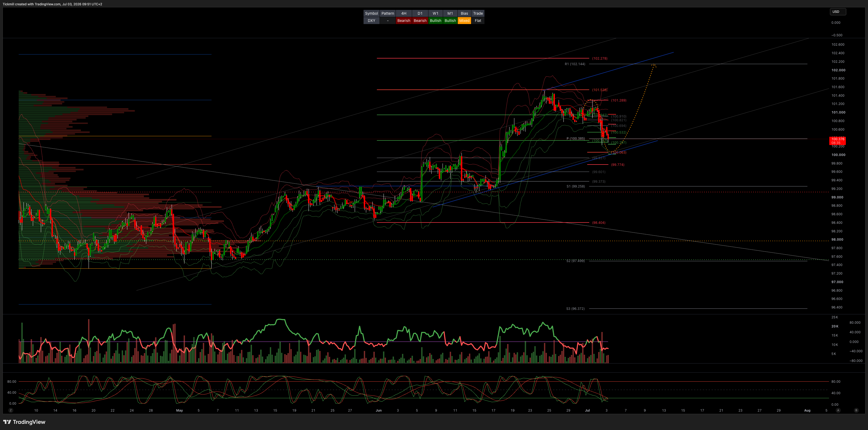The image size is (868, 430).
Task: Select the S1 (99.258) pivot label
Action: point(575,186)
